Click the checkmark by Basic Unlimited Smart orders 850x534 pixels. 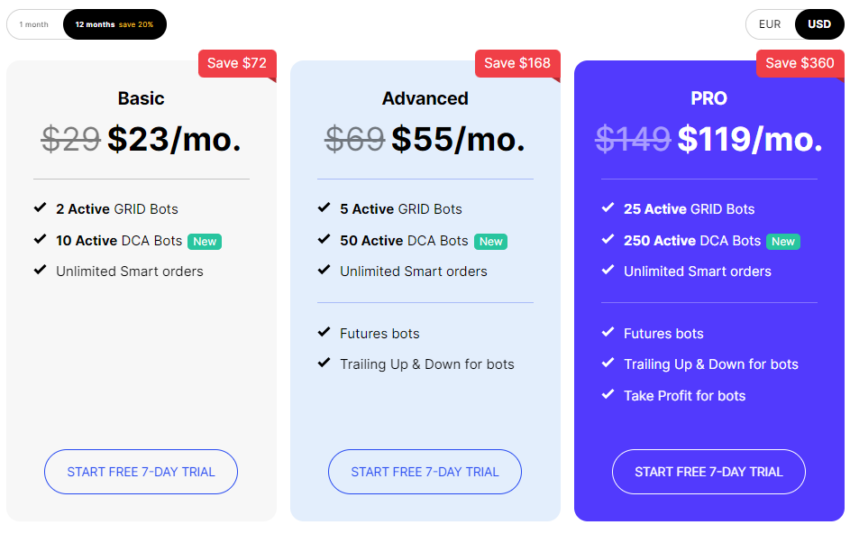40,270
